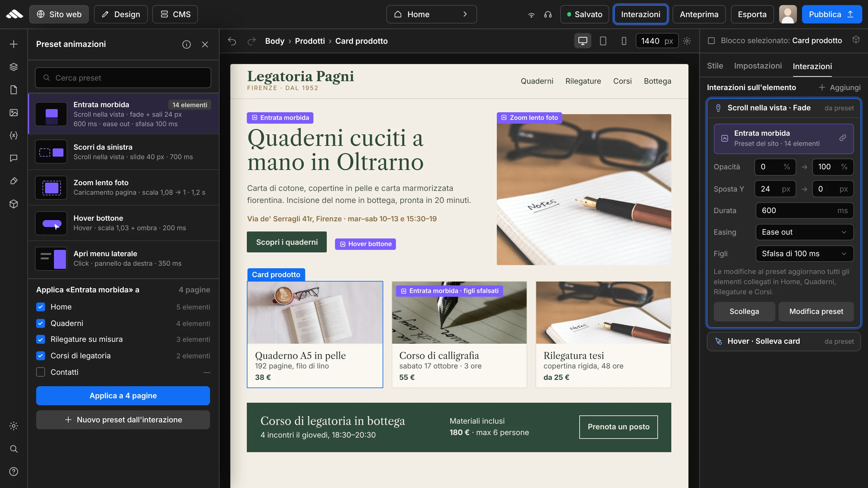Switch to mobile phone viewport icon

click(624, 41)
